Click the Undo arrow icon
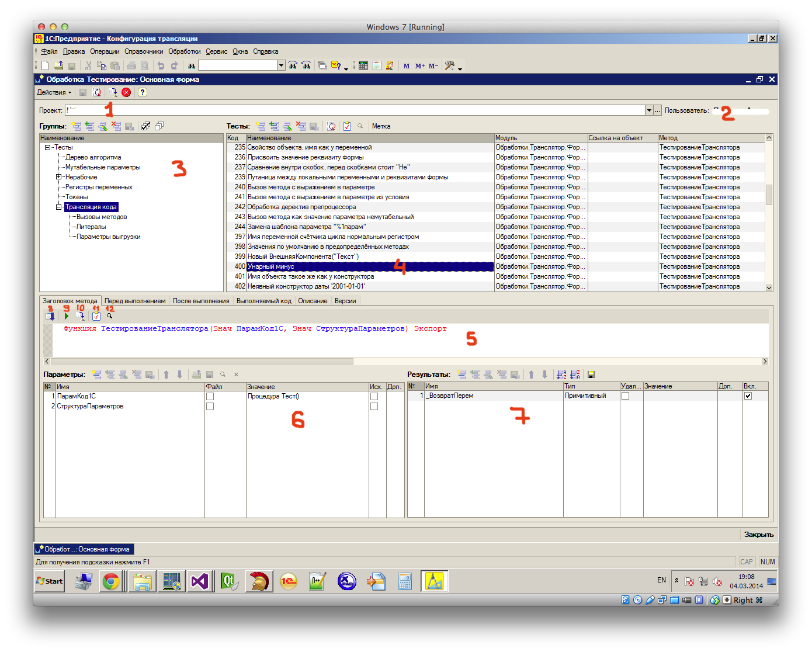812x652 pixels. pos(161,65)
